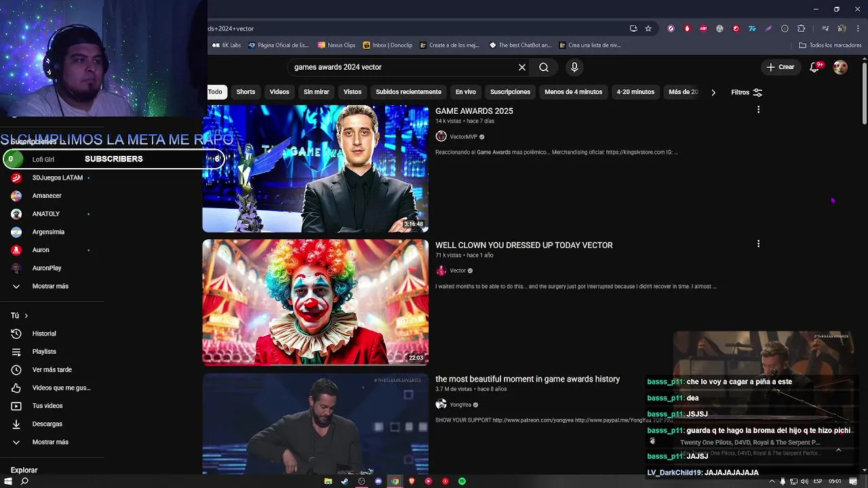Open the Chrome three-dot menu
868x488 pixels.
point(859,28)
